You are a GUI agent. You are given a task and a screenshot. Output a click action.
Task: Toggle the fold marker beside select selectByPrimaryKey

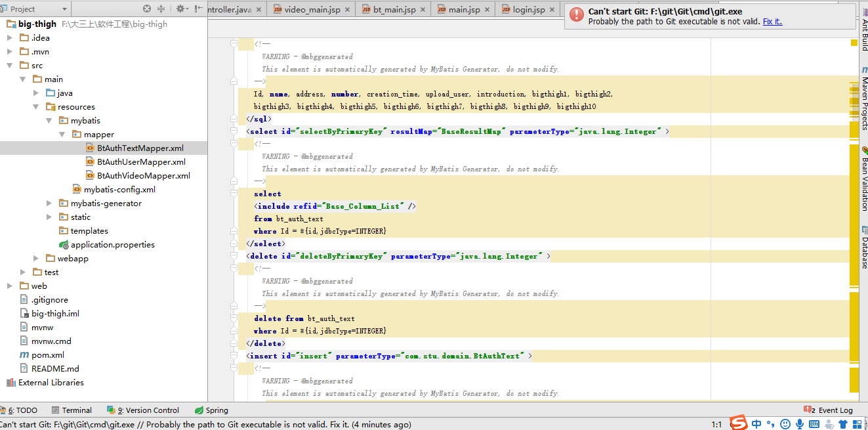[234, 131]
